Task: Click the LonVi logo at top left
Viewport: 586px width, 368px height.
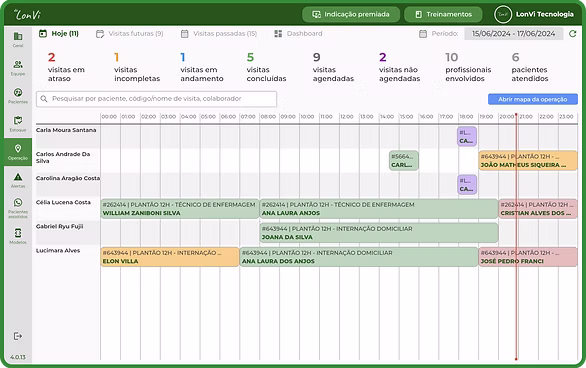Action: pyautogui.click(x=27, y=15)
